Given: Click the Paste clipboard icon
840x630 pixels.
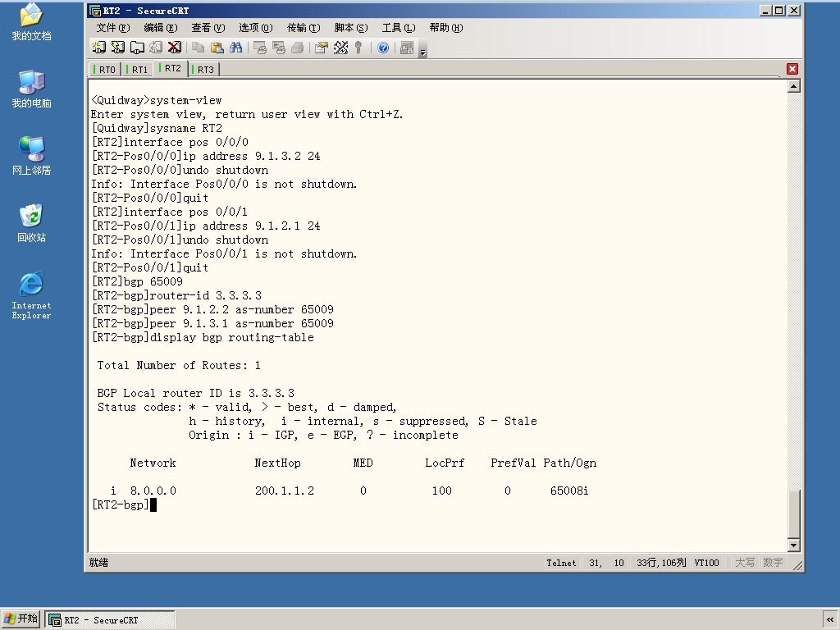Looking at the screenshot, I should (217, 48).
